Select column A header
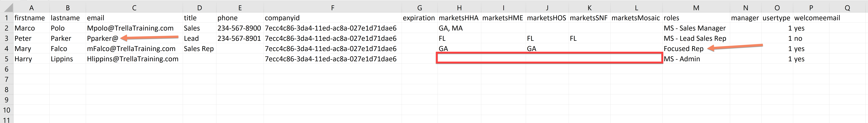Image resolution: width=868 pixels, height=123 pixels. point(31,8)
